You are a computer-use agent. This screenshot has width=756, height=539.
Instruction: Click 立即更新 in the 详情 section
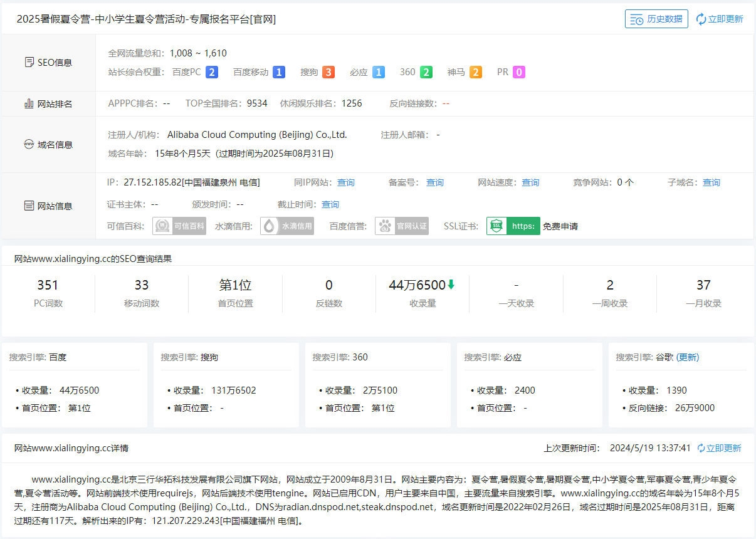click(x=723, y=448)
